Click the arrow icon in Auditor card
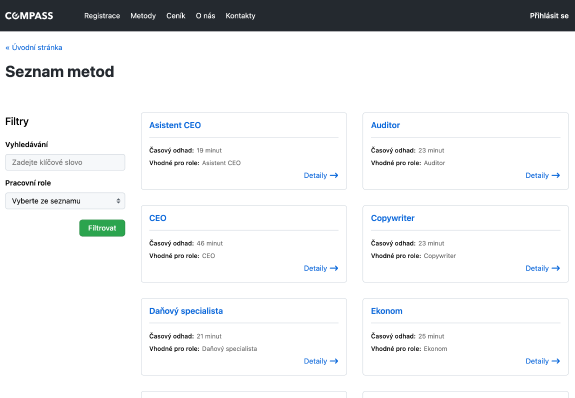 [556, 175]
